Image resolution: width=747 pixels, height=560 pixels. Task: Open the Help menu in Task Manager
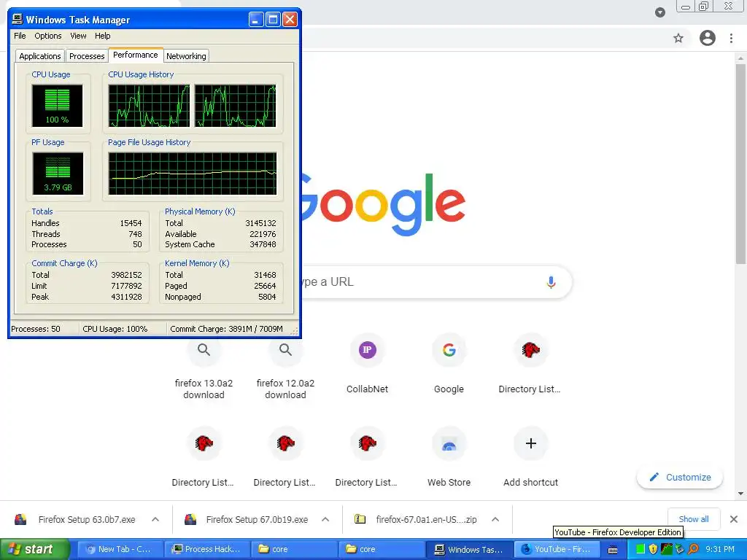(x=102, y=36)
